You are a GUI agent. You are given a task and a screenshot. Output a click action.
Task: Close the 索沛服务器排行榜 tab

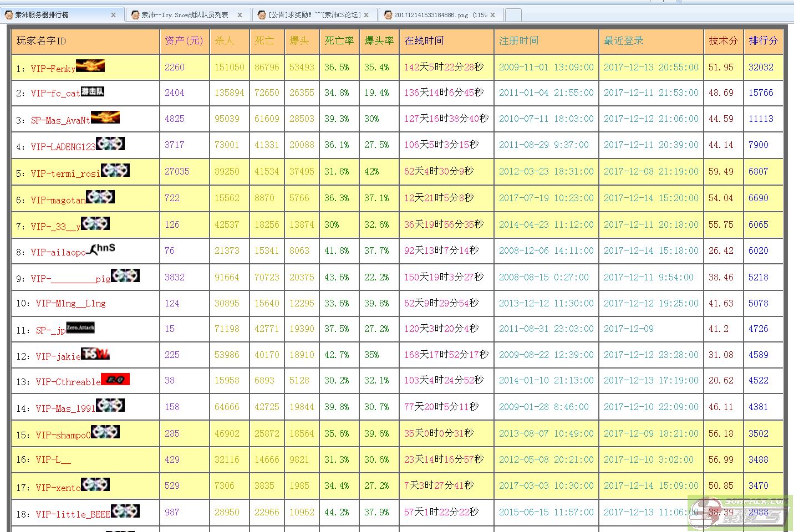point(114,15)
